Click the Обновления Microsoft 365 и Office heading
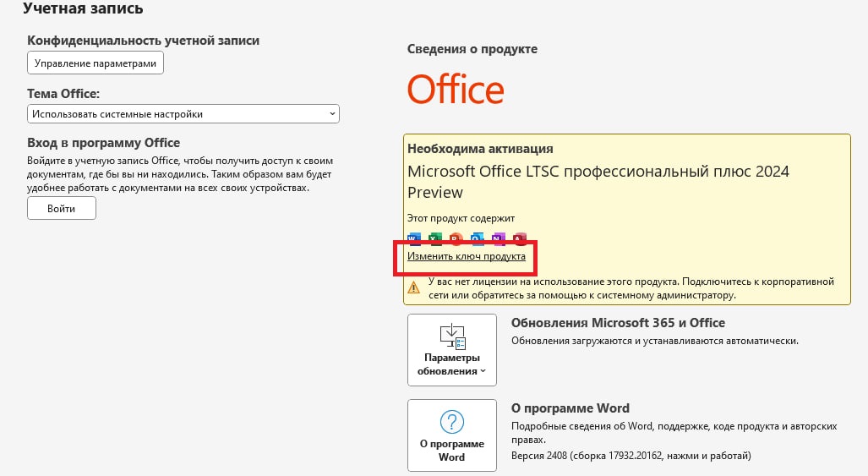This screenshot has width=868, height=476. 618,323
